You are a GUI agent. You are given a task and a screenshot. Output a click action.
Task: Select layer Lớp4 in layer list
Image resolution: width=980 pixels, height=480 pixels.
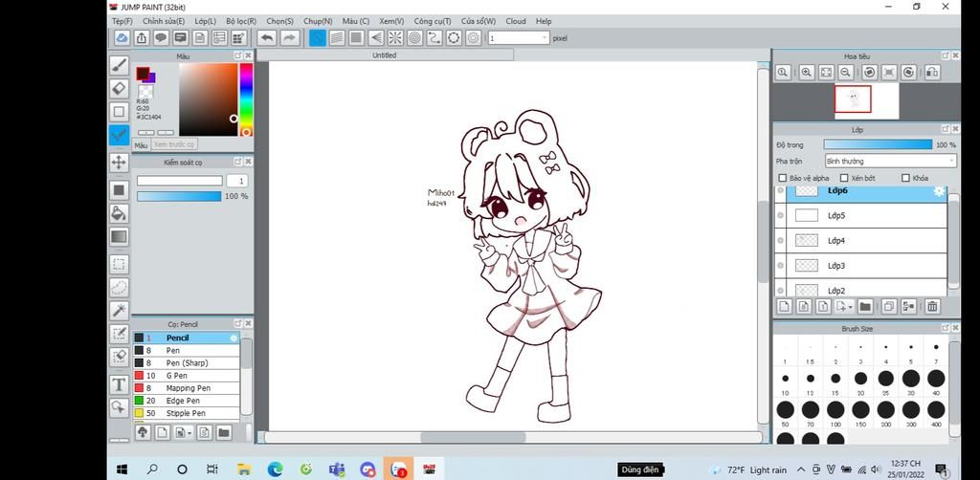coord(860,240)
